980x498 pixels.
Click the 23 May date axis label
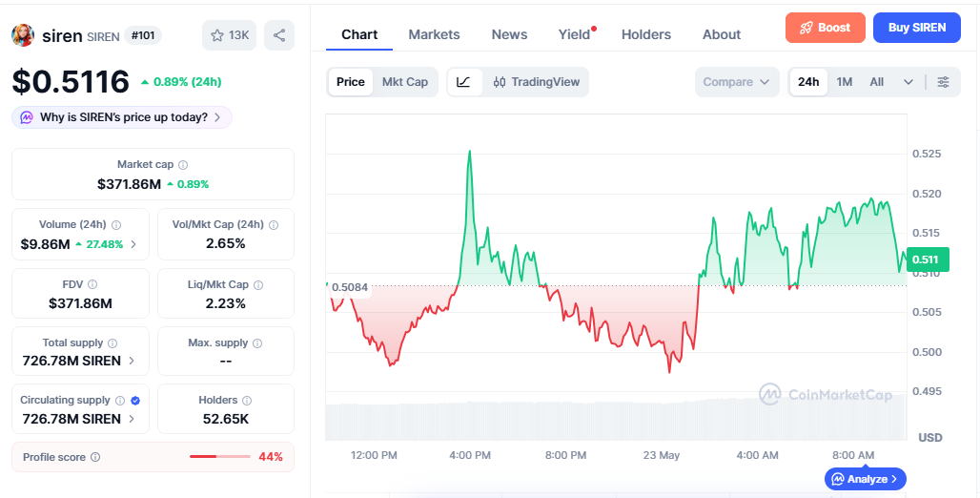click(x=662, y=455)
